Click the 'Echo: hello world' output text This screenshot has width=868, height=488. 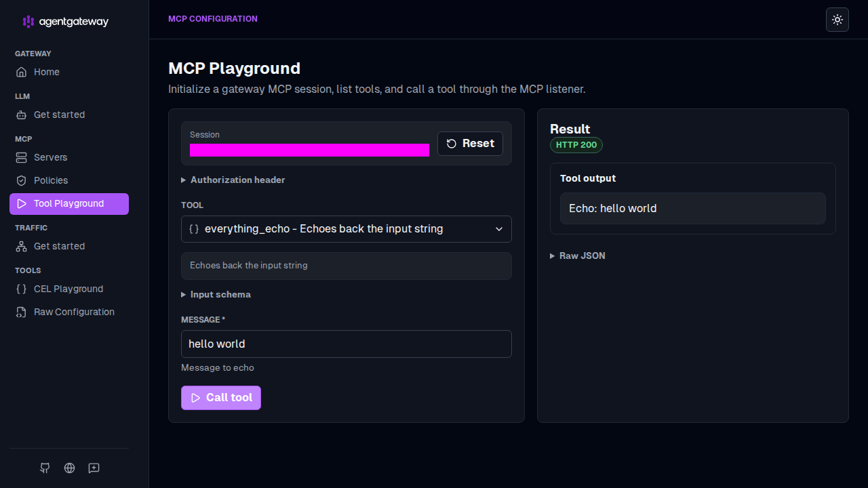click(x=613, y=208)
